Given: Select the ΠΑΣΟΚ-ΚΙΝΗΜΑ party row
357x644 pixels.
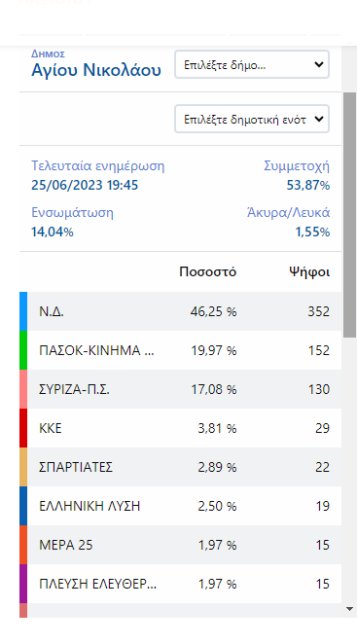Looking at the screenshot, I should (180, 350).
